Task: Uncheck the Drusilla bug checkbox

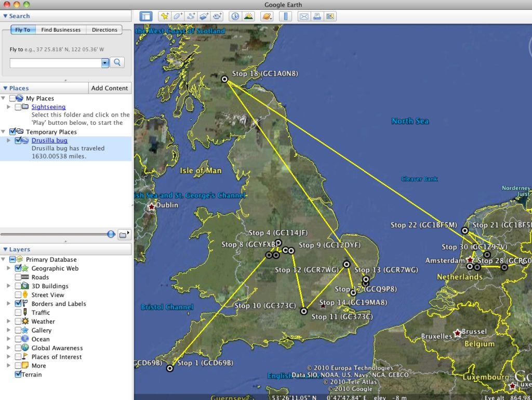Action: pyautogui.click(x=19, y=140)
